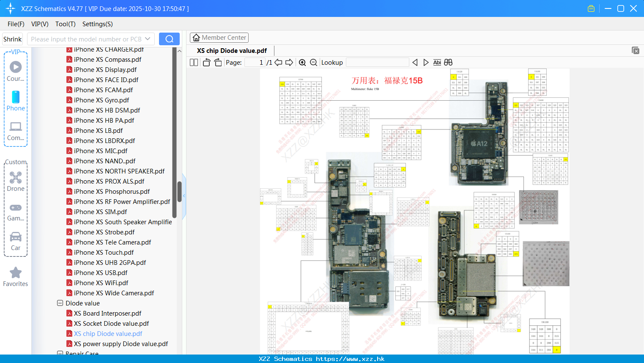
Task: Click the binoculars search icon
Action: (x=448, y=63)
